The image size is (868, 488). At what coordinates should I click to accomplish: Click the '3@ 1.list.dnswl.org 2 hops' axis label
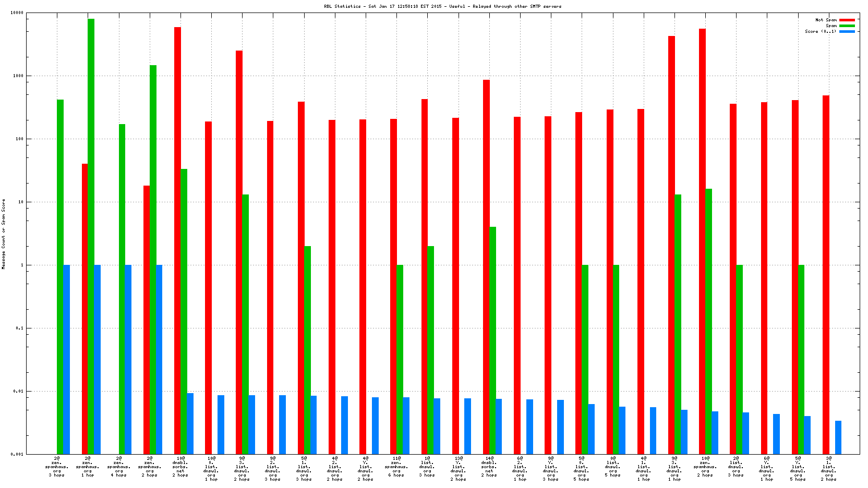coord(829,469)
